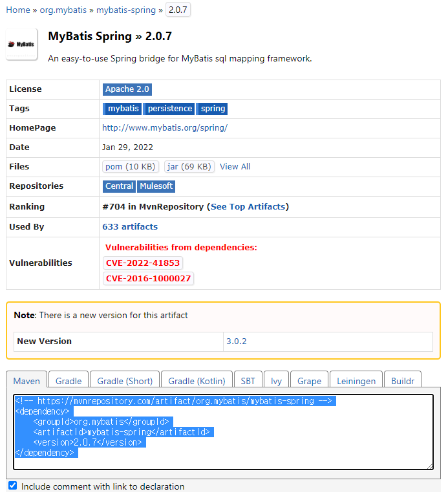Switch to the Grape tab
448x498 pixels.
click(x=309, y=380)
